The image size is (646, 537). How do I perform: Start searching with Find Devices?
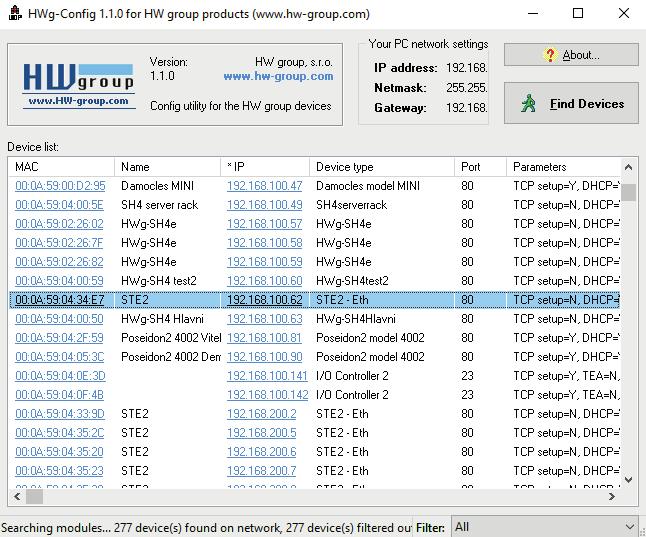(x=571, y=103)
